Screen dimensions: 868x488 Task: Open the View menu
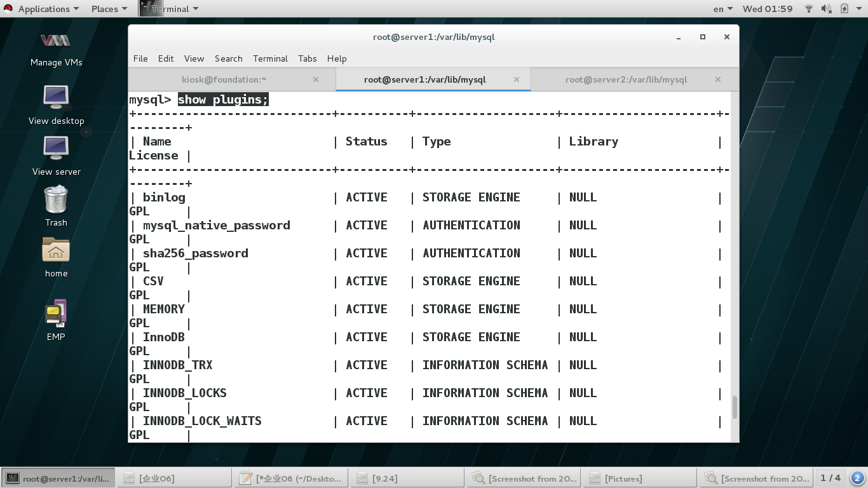coord(194,58)
